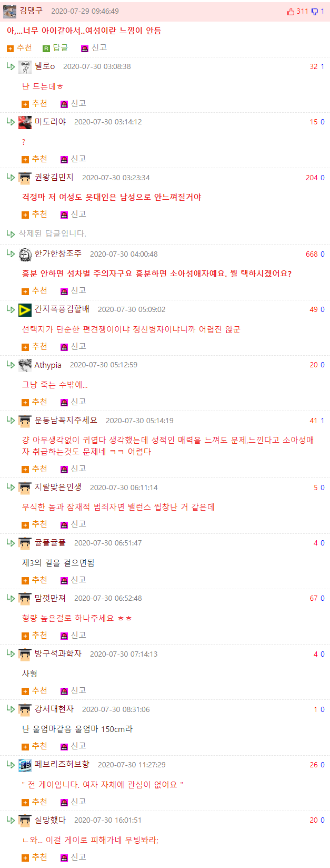Image resolution: width=330 pixels, height=868 pixels.
Task: Click 추천 plus icon under 한가한창조주's reply
Action: coord(25,291)
